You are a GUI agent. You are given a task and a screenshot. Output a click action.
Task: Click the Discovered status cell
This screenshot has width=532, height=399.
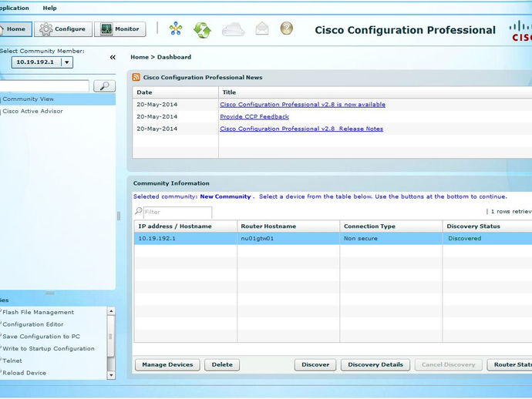pyautogui.click(x=487, y=238)
